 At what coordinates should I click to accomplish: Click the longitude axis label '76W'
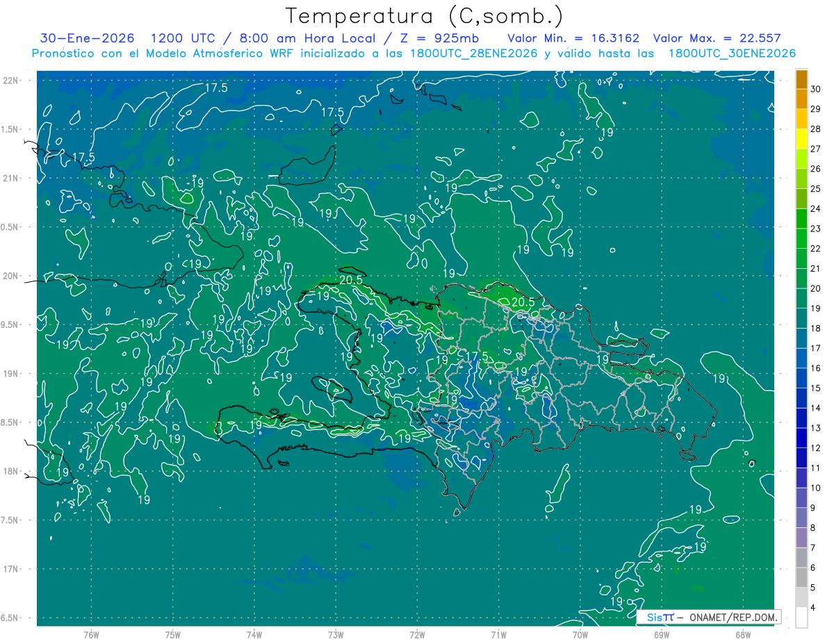pyautogui.click(x=91, y=634)
